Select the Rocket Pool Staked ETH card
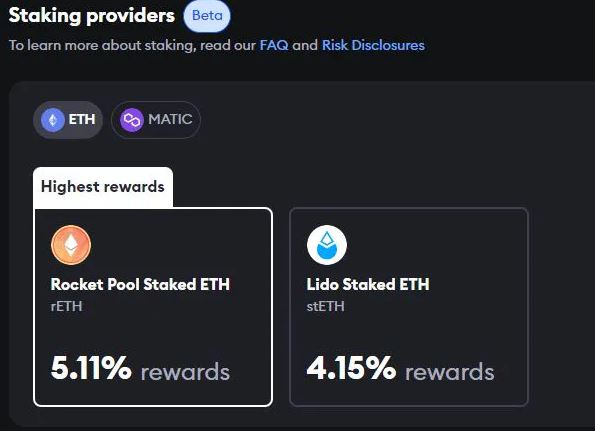The width and height of the screenshot is (595, 431). 153,307
